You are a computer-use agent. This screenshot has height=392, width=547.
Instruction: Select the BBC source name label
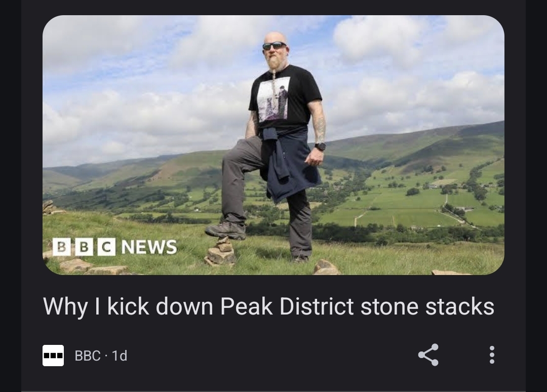(x=88, y=356)
